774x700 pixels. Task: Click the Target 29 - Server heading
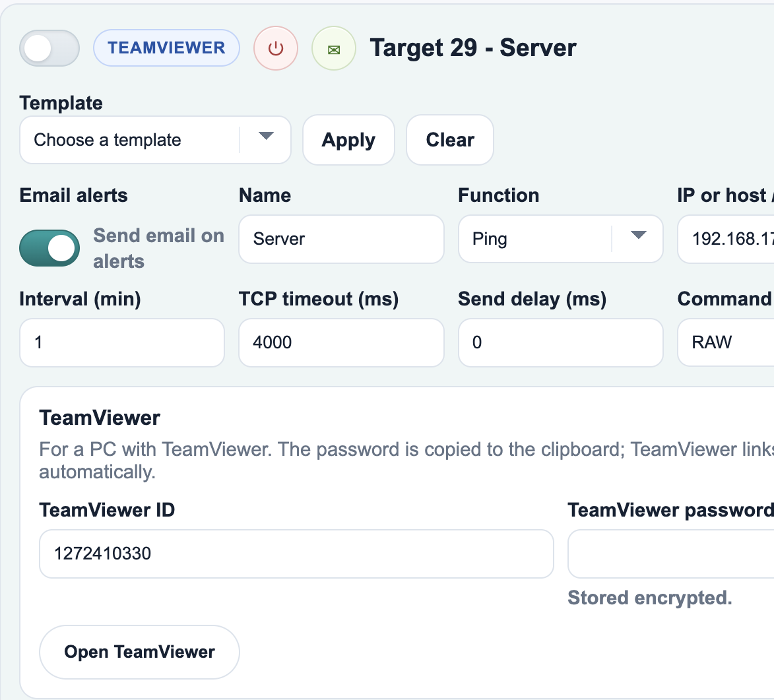pos(473,48)
